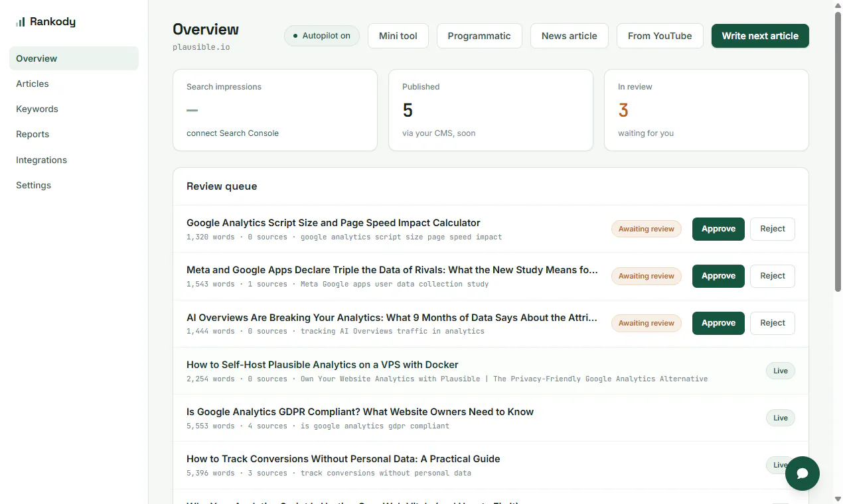Go to Integrations page
This screenshot has height=504, width=843.
click(74, 160)
